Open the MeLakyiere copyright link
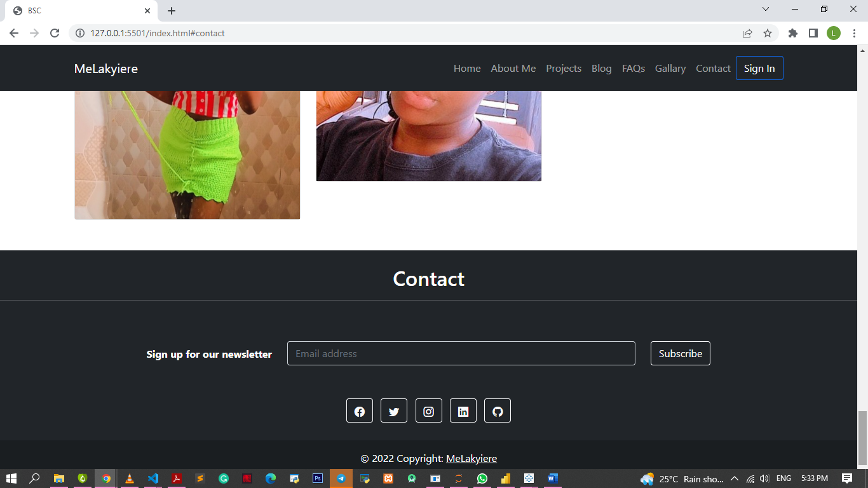This screenshot has height=488, width=868. [x=471, y=458]
